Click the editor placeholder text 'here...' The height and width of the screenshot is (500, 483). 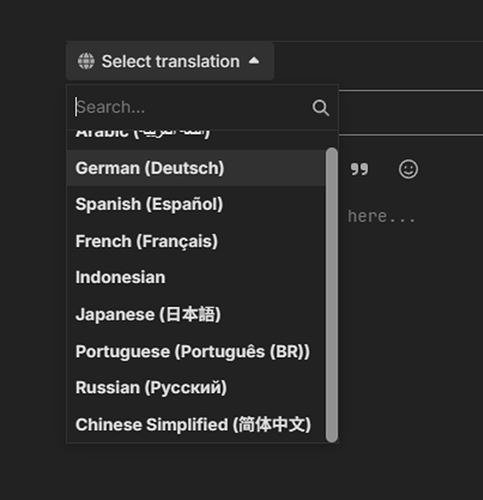tap(381, 216)
